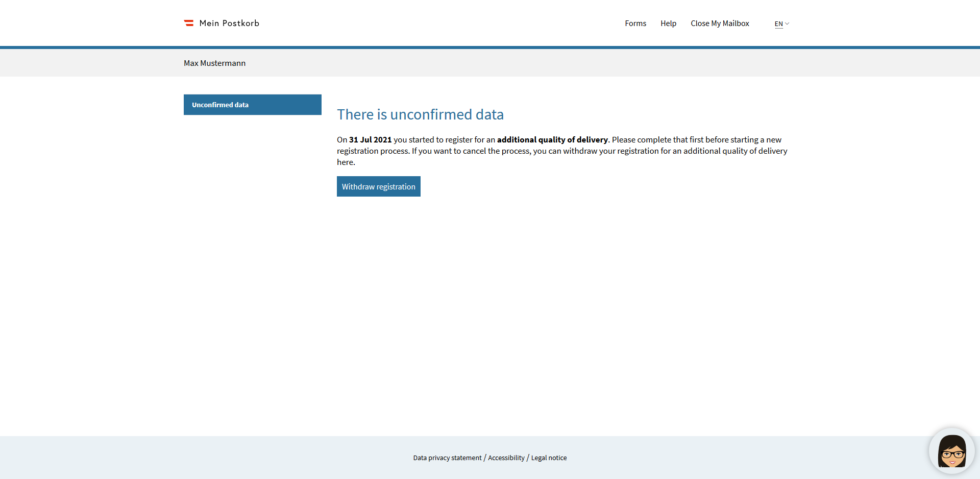Expand the EN language dropdown

pyautogui.click(x=781, y=24)
